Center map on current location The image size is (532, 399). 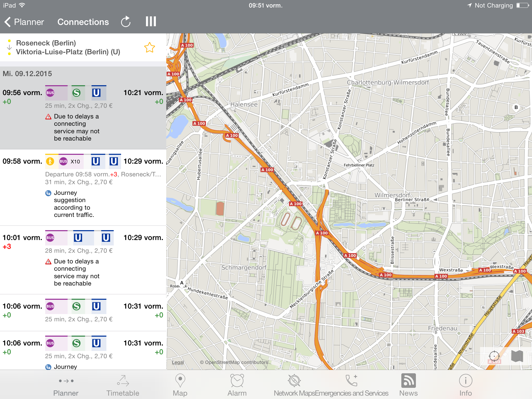tap(494, 356)
